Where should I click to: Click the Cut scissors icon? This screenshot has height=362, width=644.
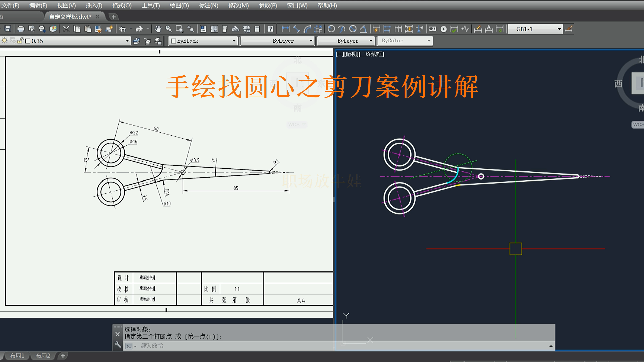(66, 29)
